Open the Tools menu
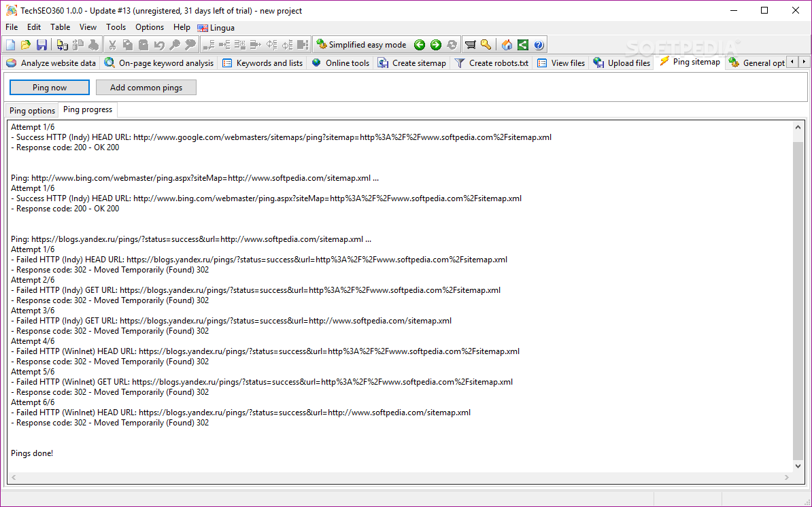The height and width of the screenshot is (507, 812). click(116, 27)
